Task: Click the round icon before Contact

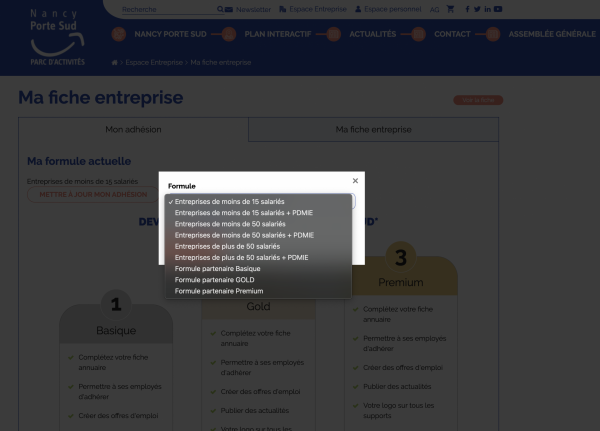Action: pos(419,34)
